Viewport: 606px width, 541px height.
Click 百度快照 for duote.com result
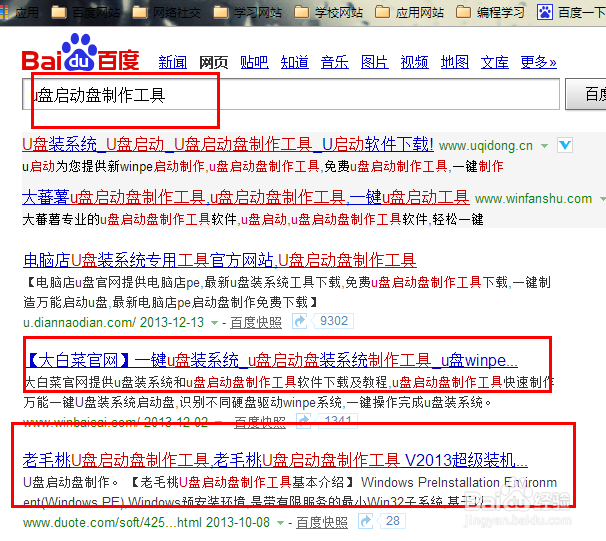point(322,522)
